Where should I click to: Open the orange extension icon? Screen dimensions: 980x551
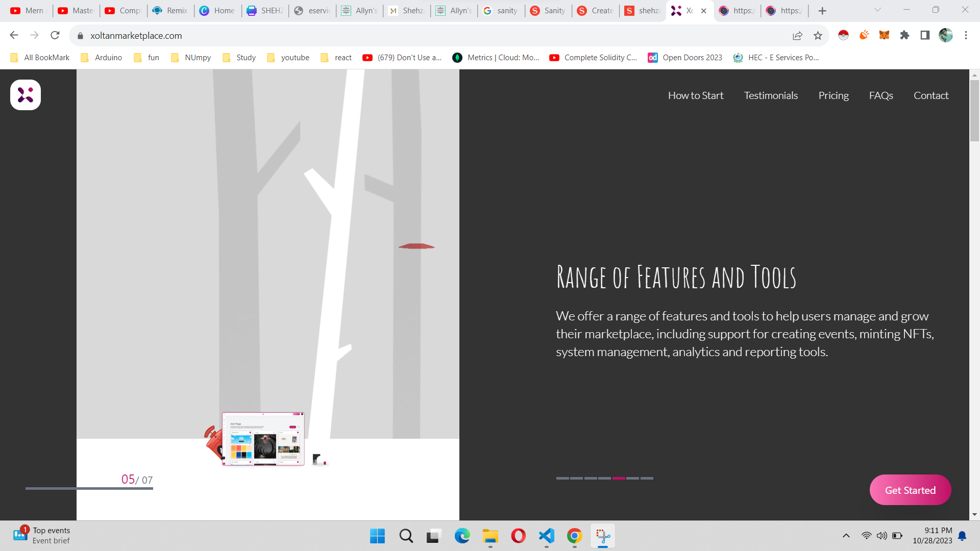click(x=864, y=35)
